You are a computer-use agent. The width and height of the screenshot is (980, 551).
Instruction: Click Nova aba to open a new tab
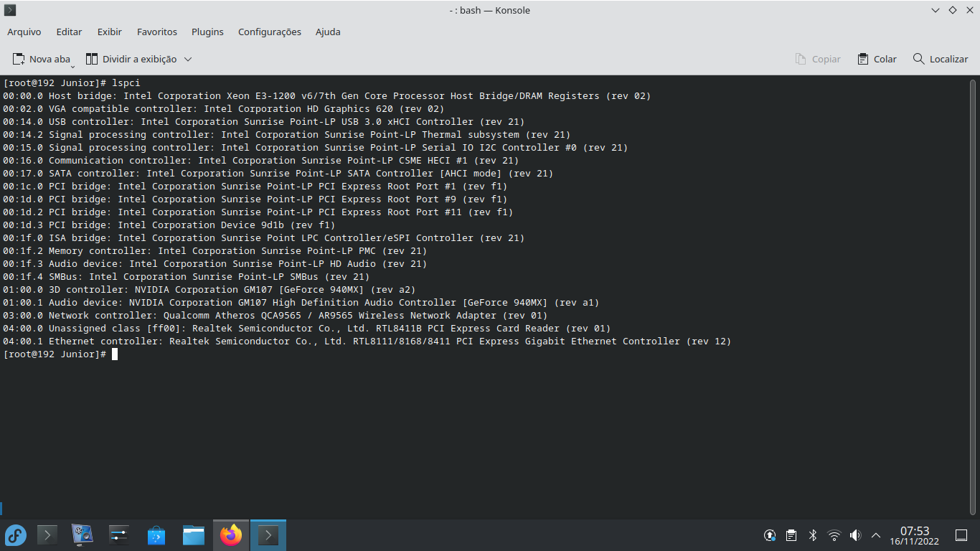click(x=42, y=59)
